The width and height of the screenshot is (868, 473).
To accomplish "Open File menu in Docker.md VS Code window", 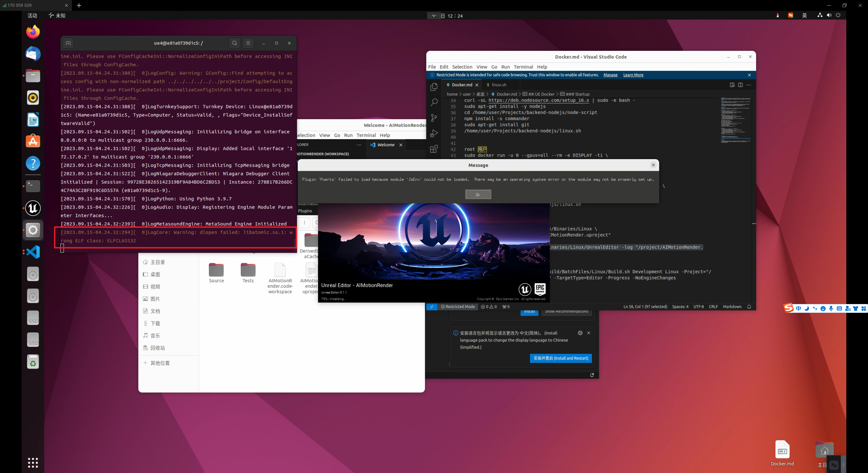I will [432, 67].
